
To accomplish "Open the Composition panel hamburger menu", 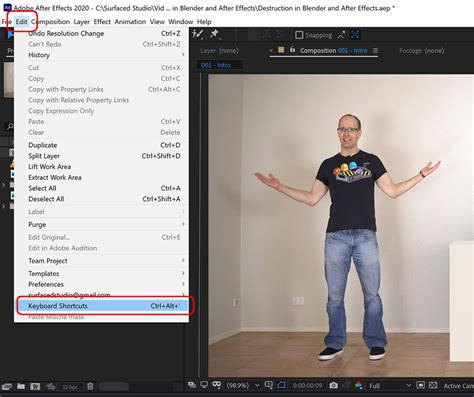I will 375,51.
